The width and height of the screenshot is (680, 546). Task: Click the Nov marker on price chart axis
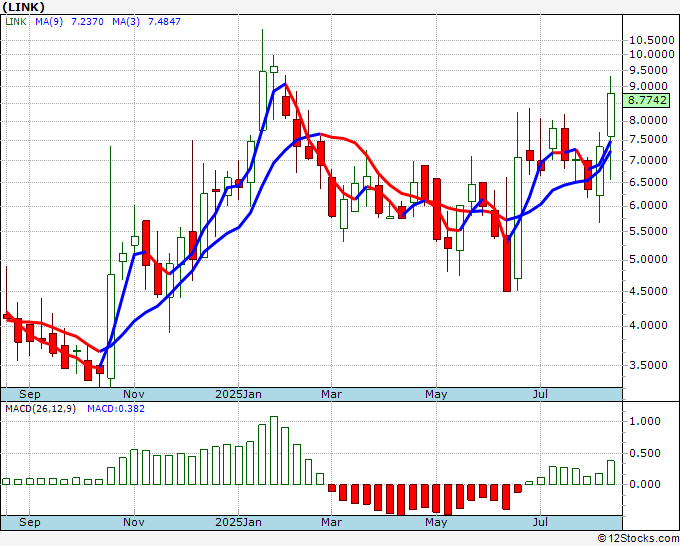[133, 394]
